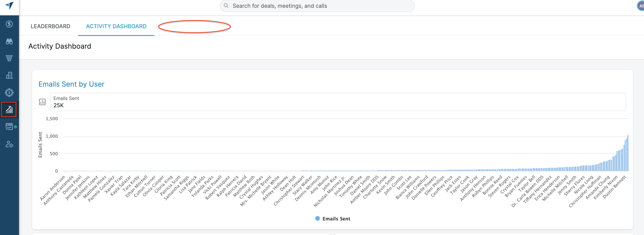Click the Mrs. Michelle Bryant axis label
The width and height of the screenshot is (644, 235).
(x=256, y=191)
